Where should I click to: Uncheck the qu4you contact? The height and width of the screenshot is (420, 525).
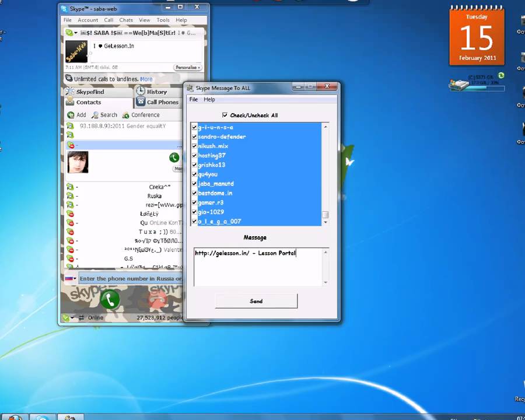pos(194,174)
